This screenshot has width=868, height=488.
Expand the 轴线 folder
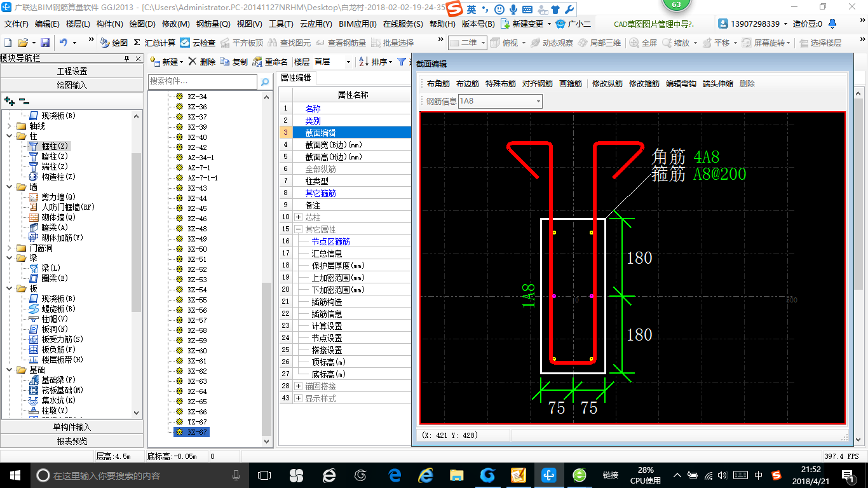tap(10, 126)
